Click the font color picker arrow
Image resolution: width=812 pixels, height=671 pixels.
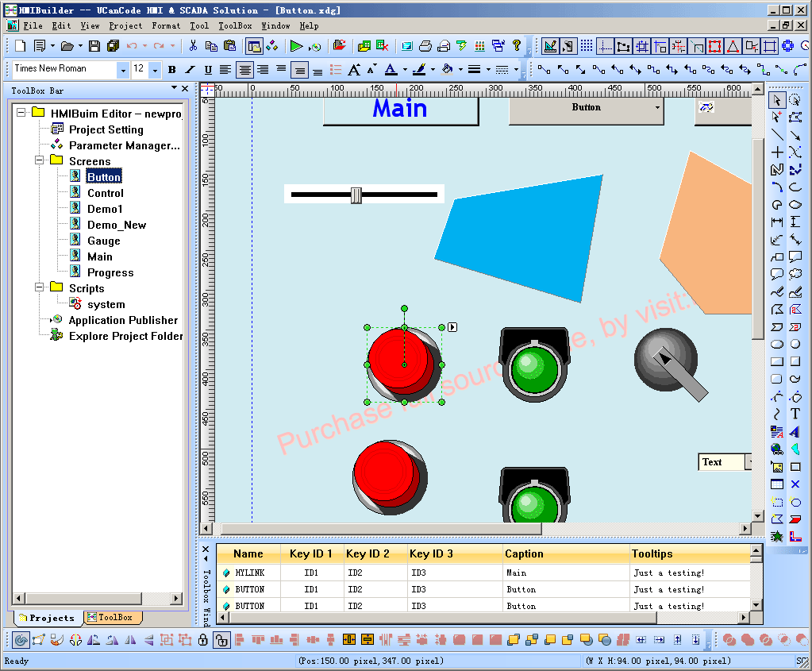pos(405,69)
